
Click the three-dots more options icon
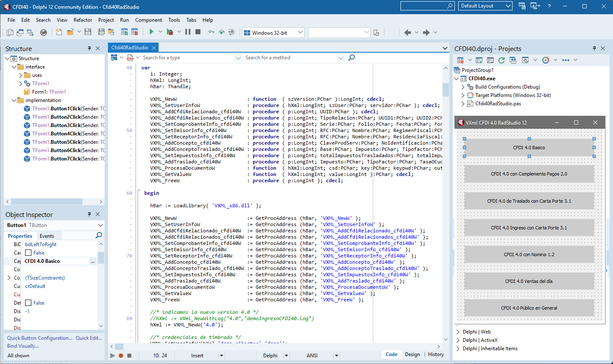(566, 60)
